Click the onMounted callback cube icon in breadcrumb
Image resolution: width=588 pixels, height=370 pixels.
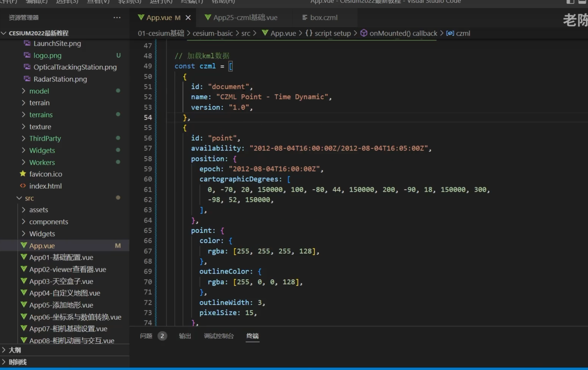[x=364, y=33]
